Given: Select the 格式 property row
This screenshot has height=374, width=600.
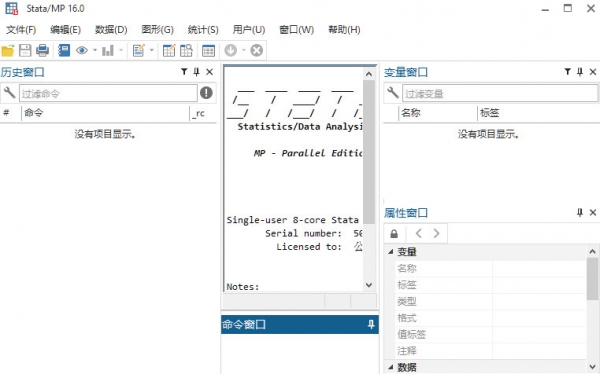Looking at the screenshot, I should pyautogui.click(x=490, y=318).
